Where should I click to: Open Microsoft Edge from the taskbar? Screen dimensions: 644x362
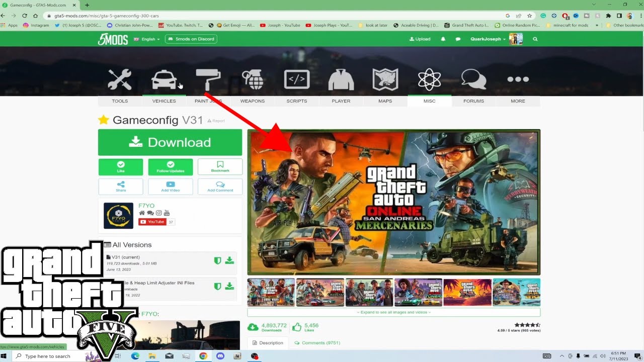[135, 356]
